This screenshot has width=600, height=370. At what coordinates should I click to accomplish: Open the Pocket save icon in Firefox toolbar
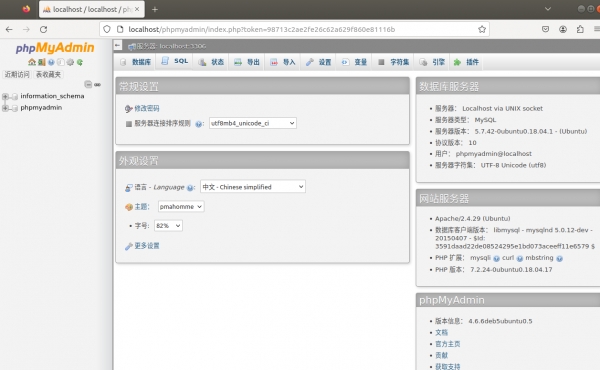click(545, 29)
